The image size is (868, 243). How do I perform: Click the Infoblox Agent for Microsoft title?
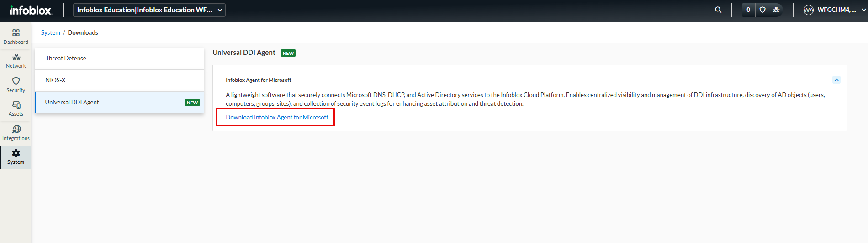[x=259, y=80]
